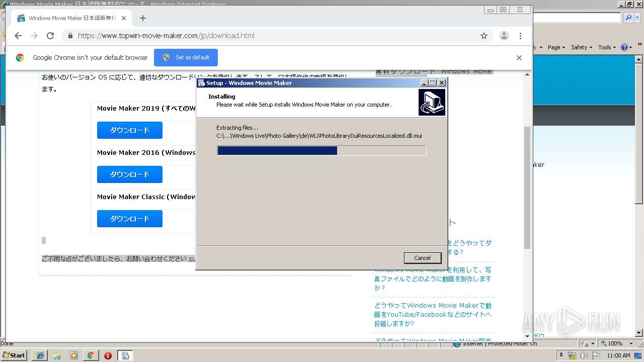Click the Internet Explorer Help icon

click(624, 47)
